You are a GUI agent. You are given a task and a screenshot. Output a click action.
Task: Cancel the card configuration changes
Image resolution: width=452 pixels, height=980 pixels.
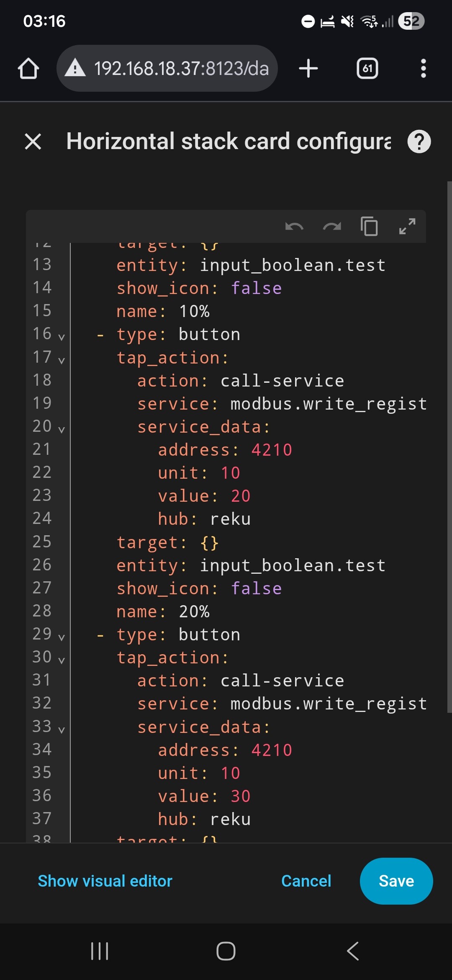click(x=306, y=881)
